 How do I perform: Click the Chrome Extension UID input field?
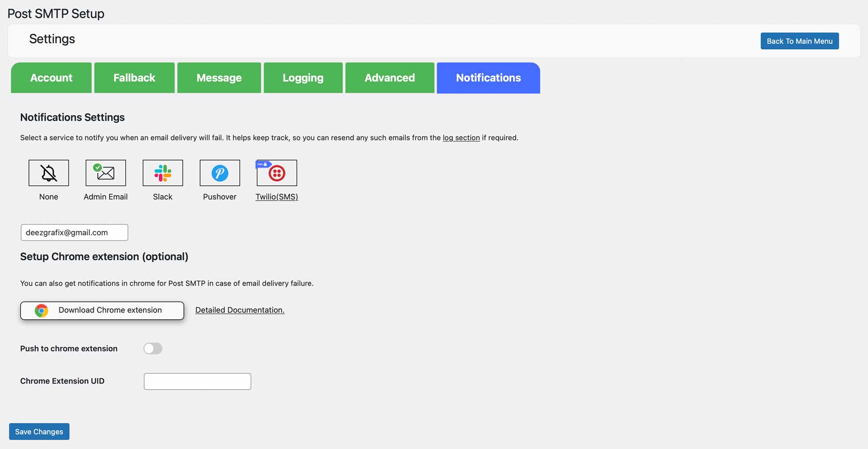point(197,381)
